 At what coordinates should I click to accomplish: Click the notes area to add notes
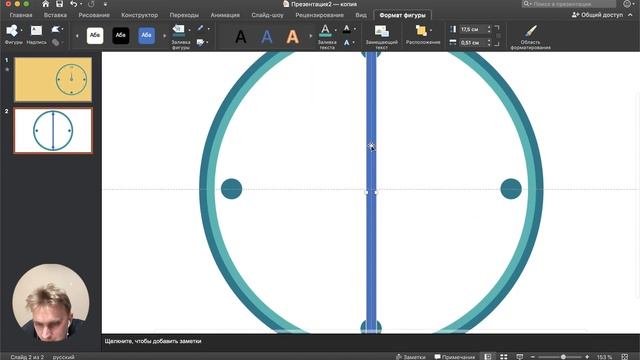[371, 341]
